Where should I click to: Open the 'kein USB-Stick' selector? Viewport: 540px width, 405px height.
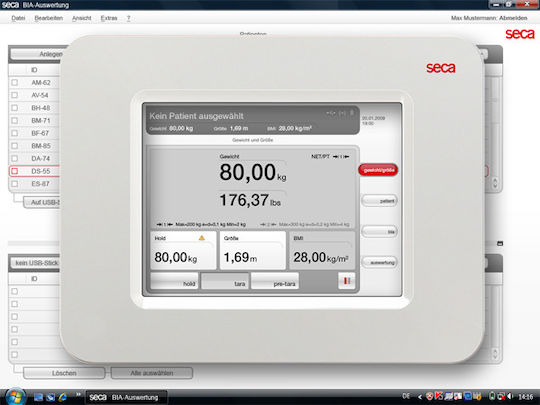pos(35,263)
